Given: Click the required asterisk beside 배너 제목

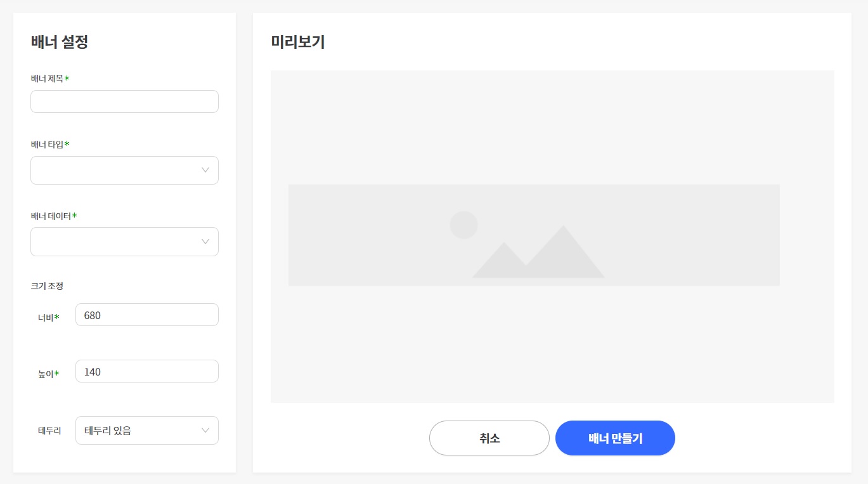Looking at the screenshot, I should pos(68,77).
